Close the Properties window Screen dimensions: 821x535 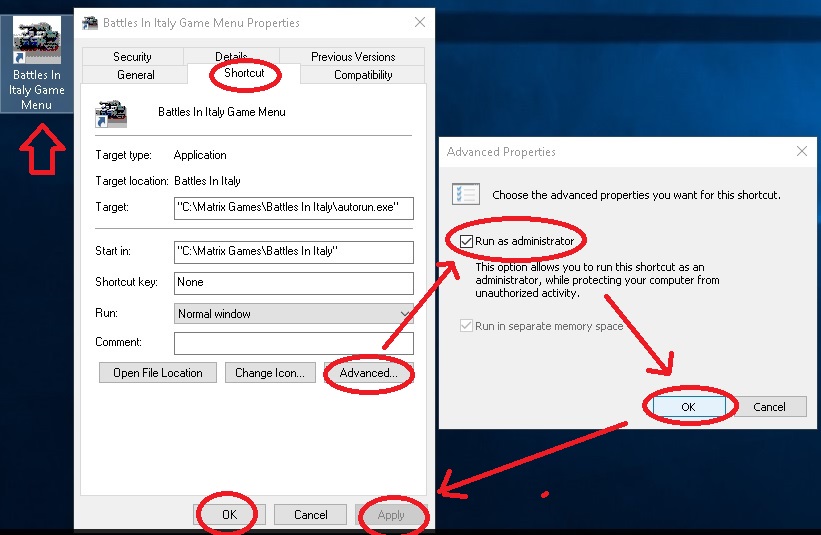419,22
